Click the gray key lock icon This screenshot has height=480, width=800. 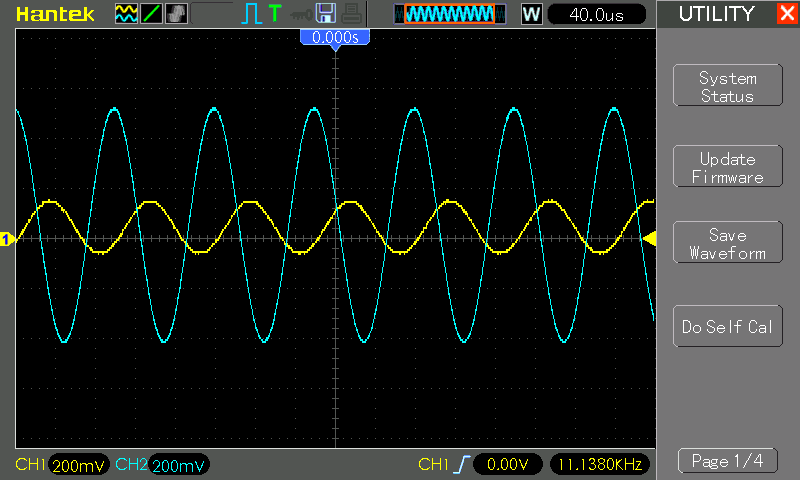point(300,14)
